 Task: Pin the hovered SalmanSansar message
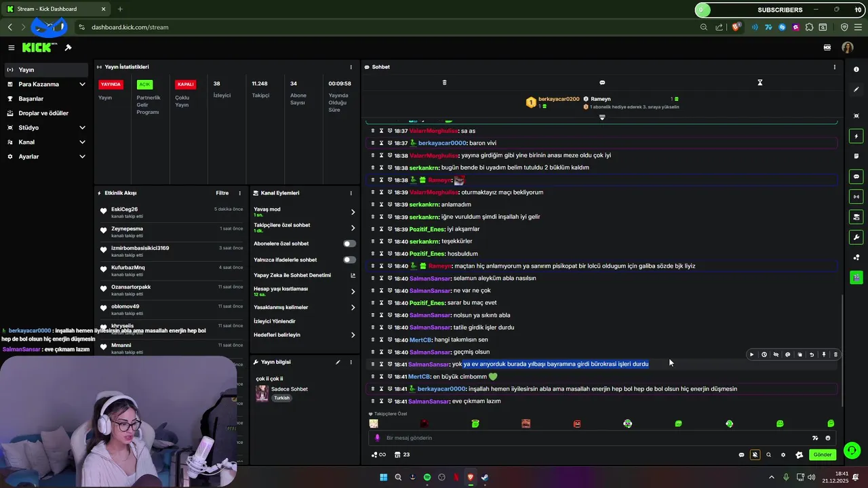[x=824, y=354]
